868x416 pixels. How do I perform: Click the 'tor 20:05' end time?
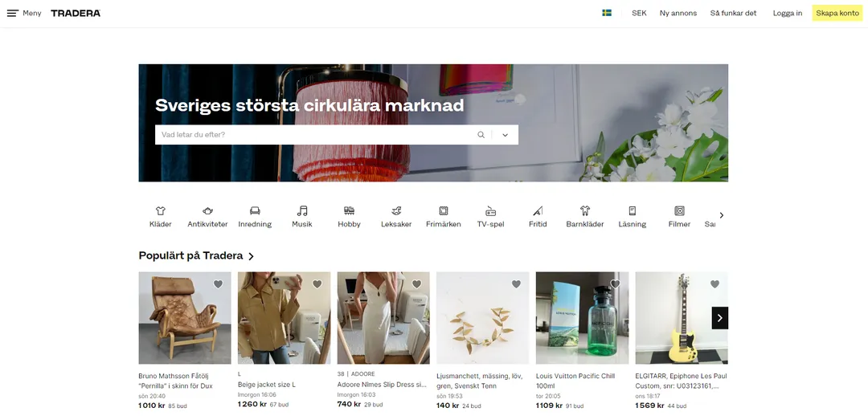pyautogui.click(x=547, y=396)
